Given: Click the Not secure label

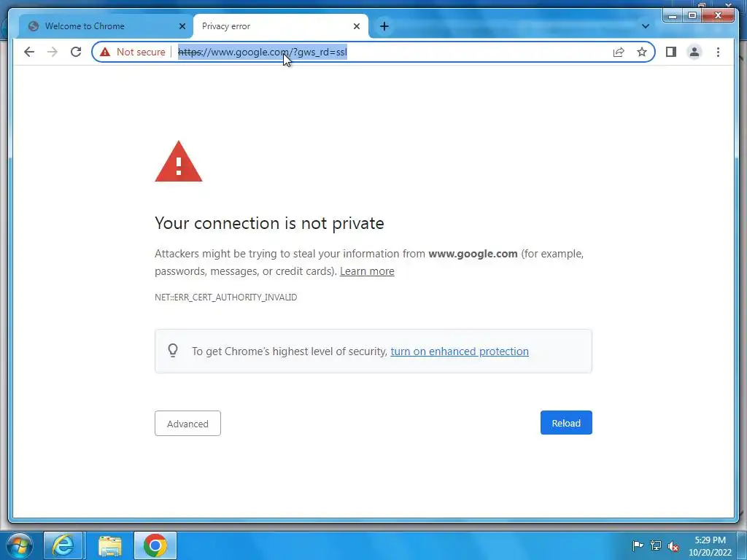Looking at the screenshot, I should 141,52.
